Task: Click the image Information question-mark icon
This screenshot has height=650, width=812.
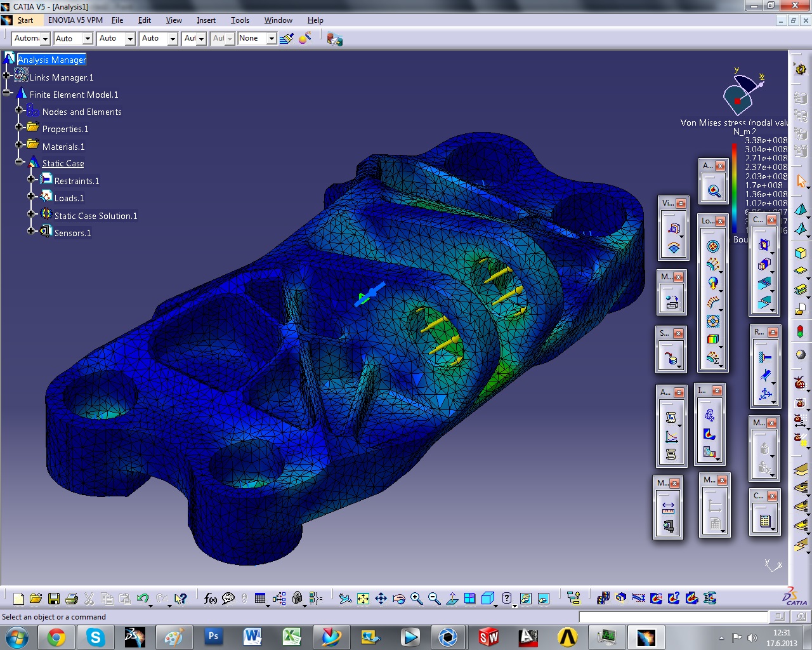Action: [674, 598]
